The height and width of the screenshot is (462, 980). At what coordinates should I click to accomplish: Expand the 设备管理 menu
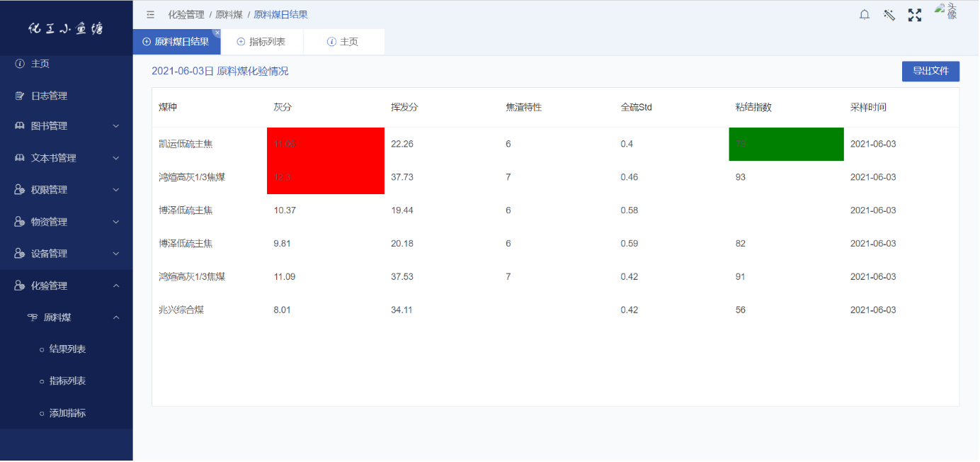coord(66,254)
